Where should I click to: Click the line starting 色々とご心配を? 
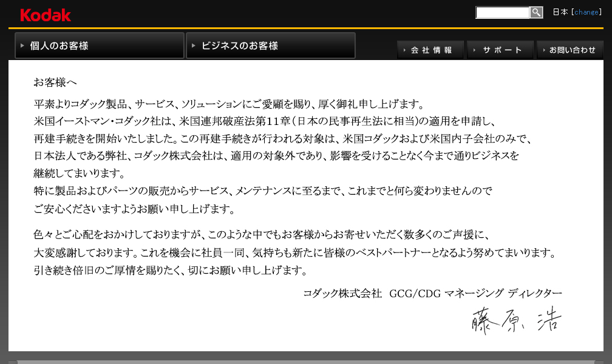pos(261,234)
